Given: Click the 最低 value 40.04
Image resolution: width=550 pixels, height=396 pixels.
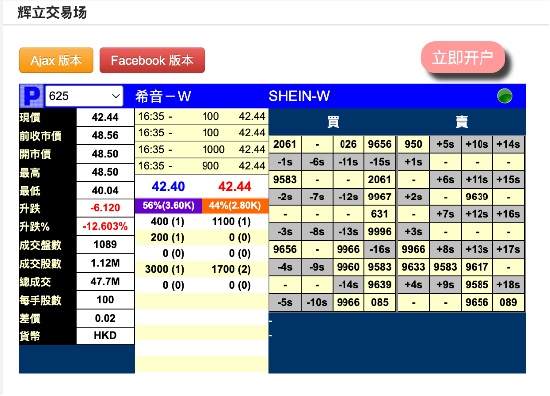Looking at the screenshot, I should point(105,190).
